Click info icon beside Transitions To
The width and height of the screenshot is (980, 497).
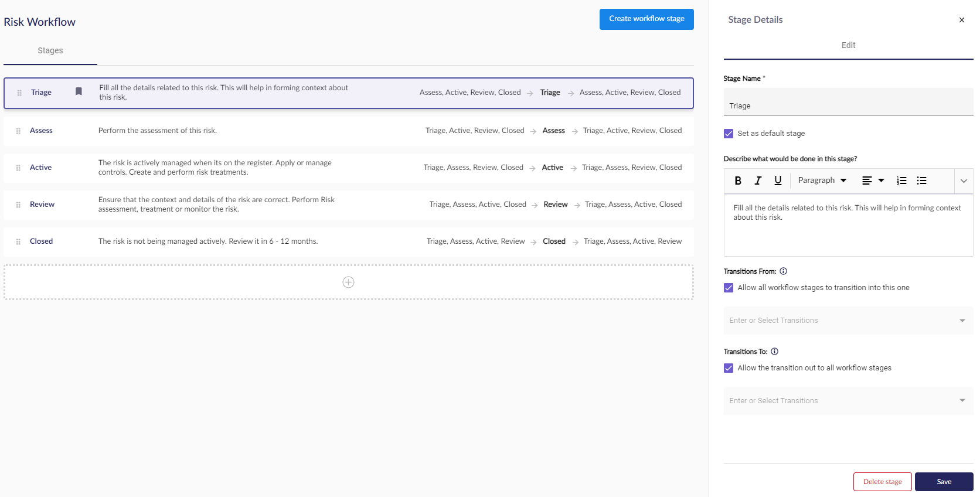tap(774, 352)
